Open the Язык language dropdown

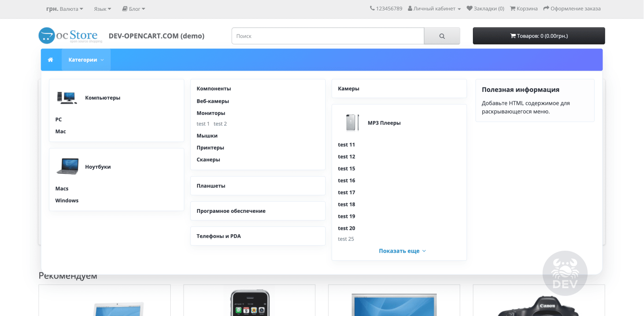coord(103,9)
